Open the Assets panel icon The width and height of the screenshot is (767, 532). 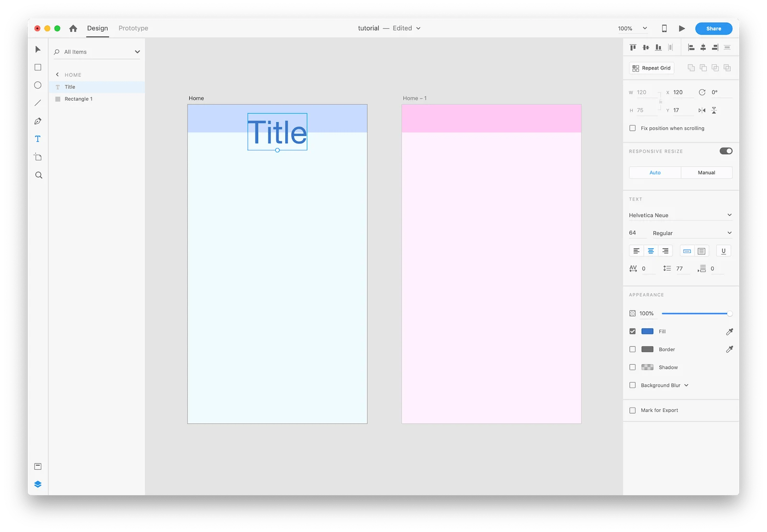point(38,466)
